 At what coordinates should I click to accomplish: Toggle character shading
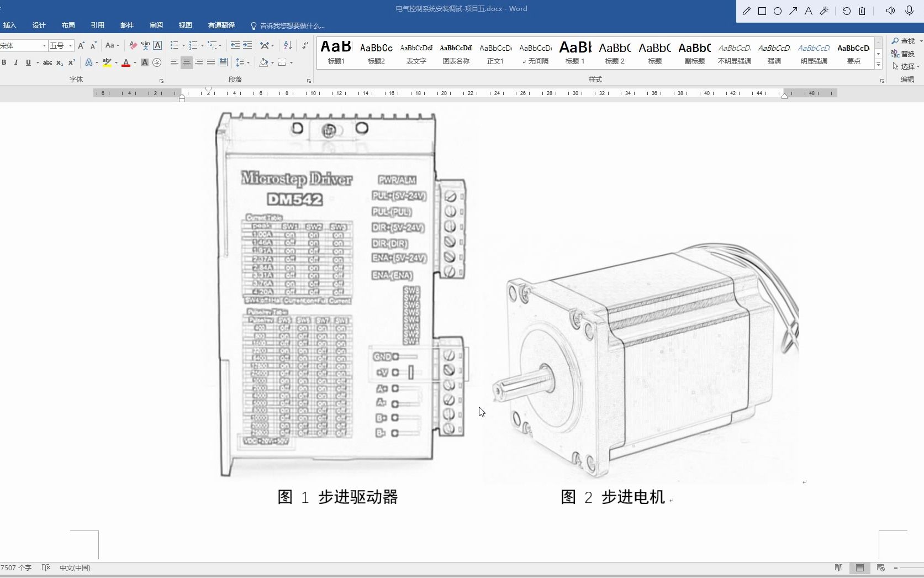coord(145,62)
